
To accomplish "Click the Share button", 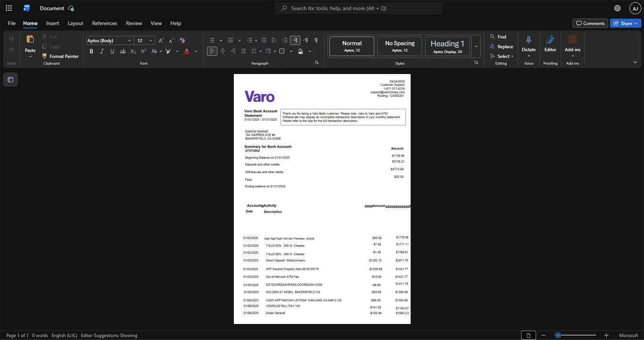I will coord(626,23).
